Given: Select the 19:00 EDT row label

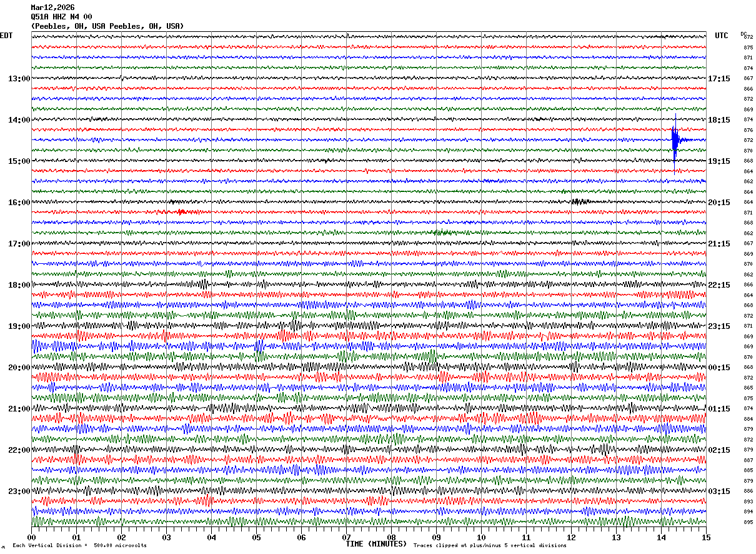Looking at the screenshot, I should [19, 326].
